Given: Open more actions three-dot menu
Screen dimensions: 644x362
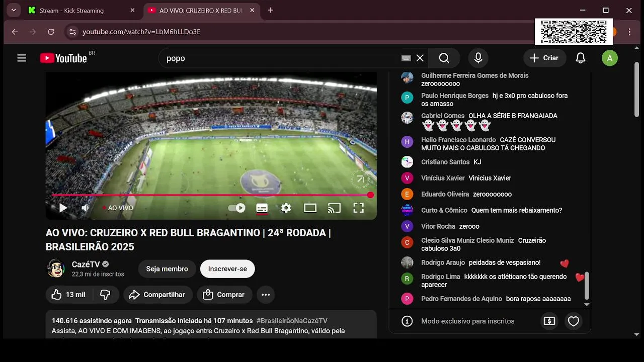Looking at the screenshot, I should point(266,295).
